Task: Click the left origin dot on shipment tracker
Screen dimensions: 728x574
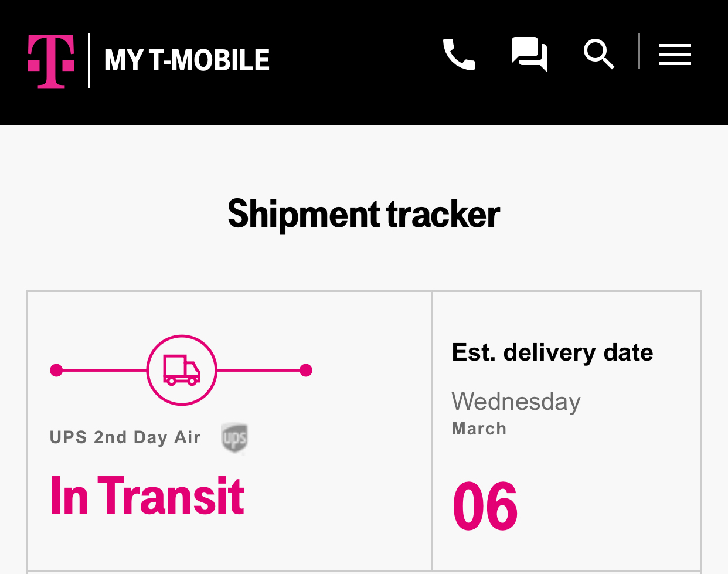Action: click(x=57, y=369)
